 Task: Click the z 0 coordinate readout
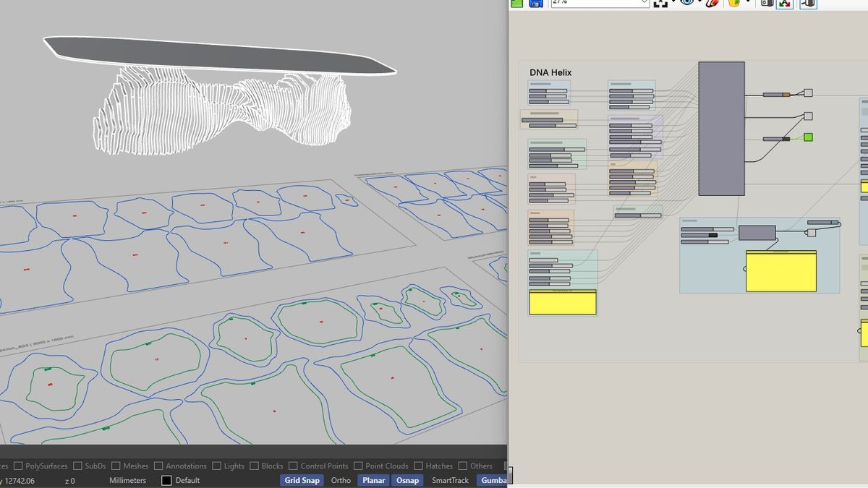click(70, 480)
